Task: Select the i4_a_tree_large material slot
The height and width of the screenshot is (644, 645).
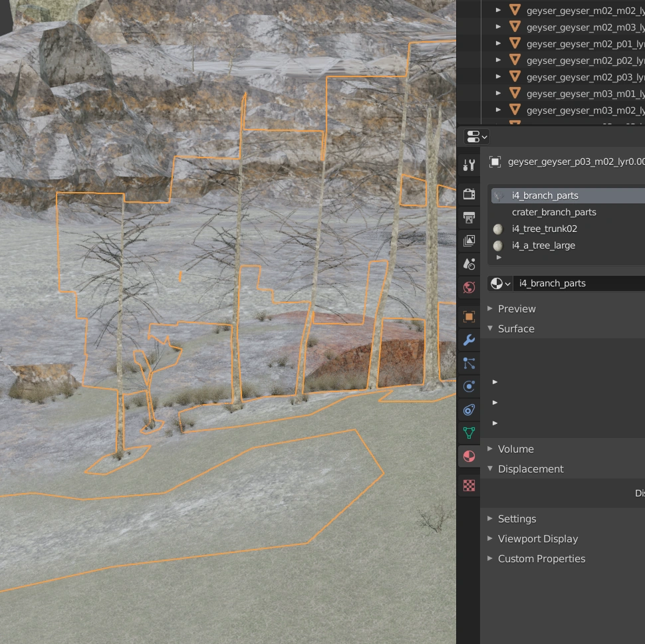Action: (x=568, y=245)
